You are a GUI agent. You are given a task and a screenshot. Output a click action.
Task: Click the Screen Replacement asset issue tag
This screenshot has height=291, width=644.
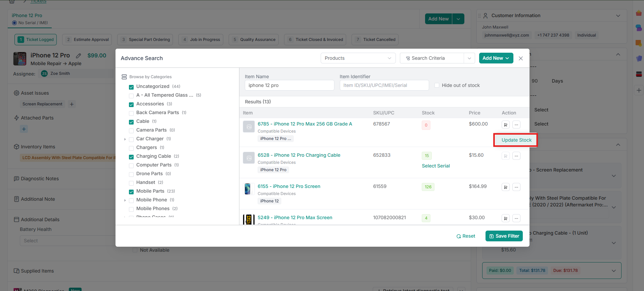pos(42,104)
